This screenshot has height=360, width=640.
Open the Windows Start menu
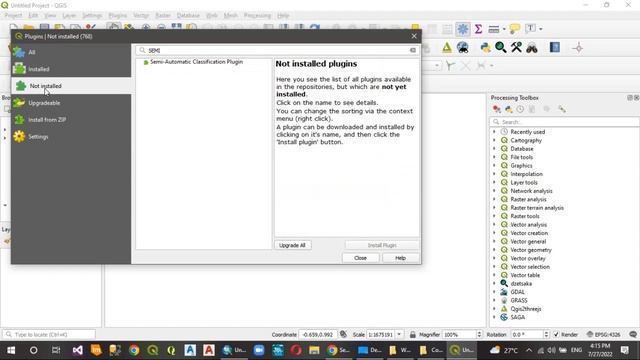[11, 350]
